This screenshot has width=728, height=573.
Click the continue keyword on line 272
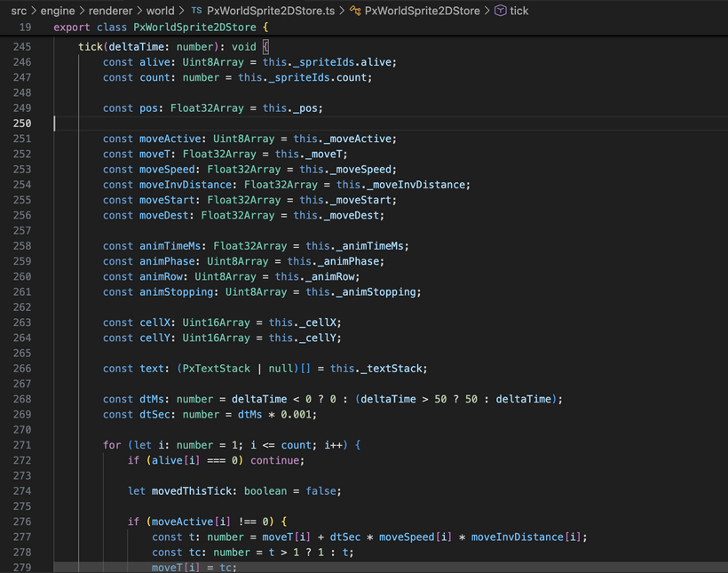(278, 461)
